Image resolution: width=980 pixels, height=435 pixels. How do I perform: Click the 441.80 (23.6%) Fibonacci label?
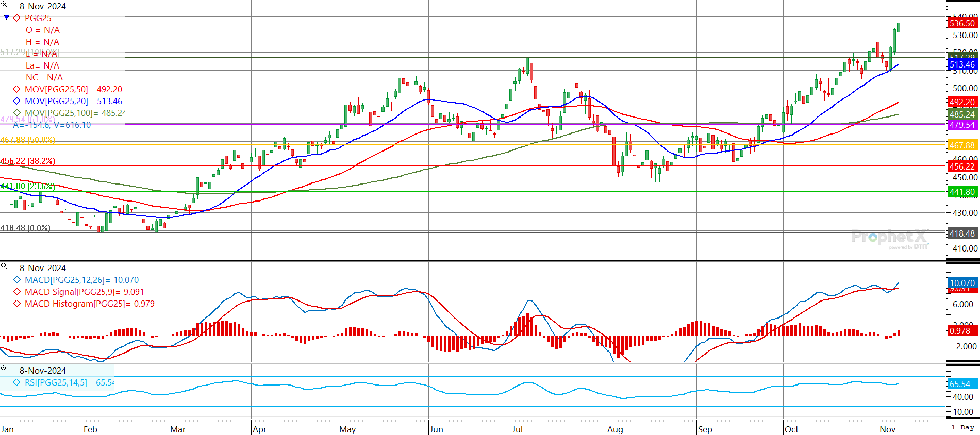28,187
